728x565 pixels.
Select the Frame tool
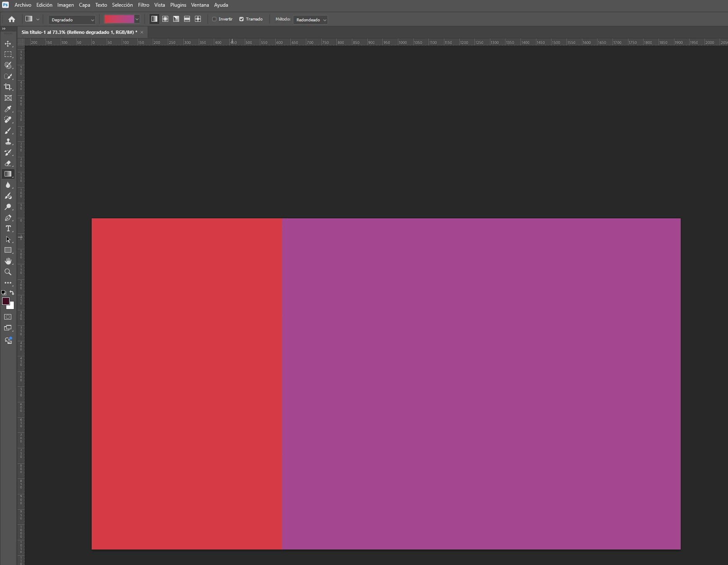(x=8, y=98)
